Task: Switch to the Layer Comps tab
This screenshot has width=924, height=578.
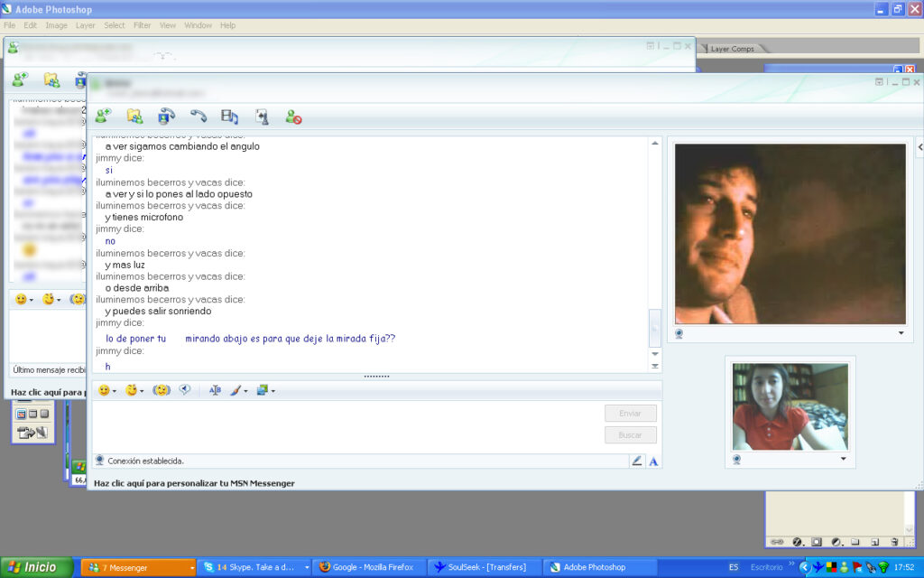Action: point(732,49)
